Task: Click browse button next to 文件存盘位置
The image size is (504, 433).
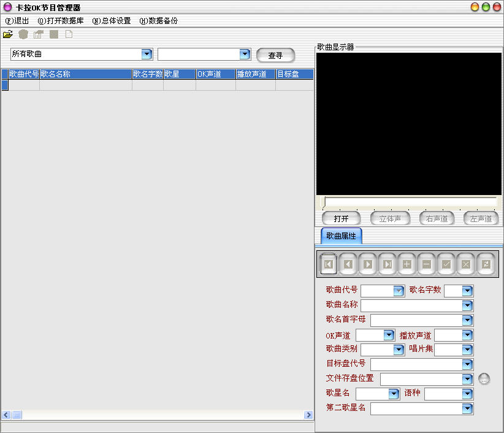Action: pos(484,379)
